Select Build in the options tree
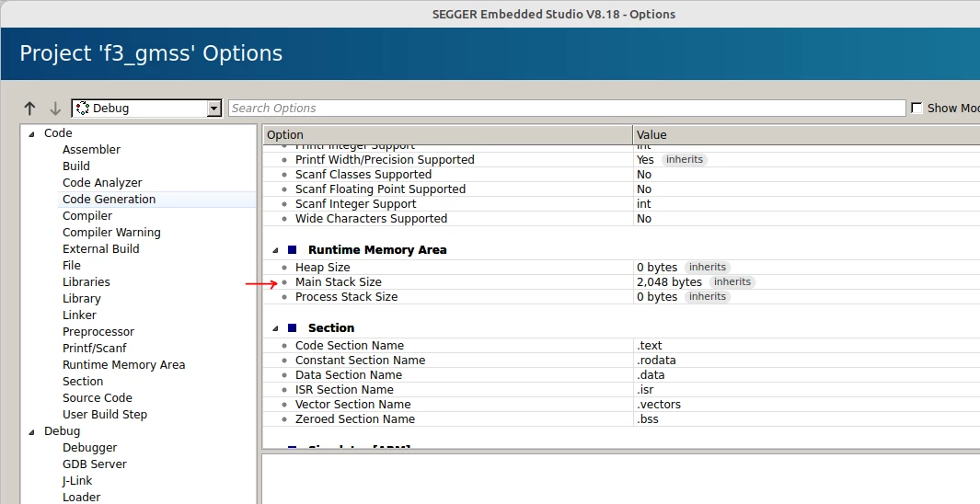 [x=76, y=166]
